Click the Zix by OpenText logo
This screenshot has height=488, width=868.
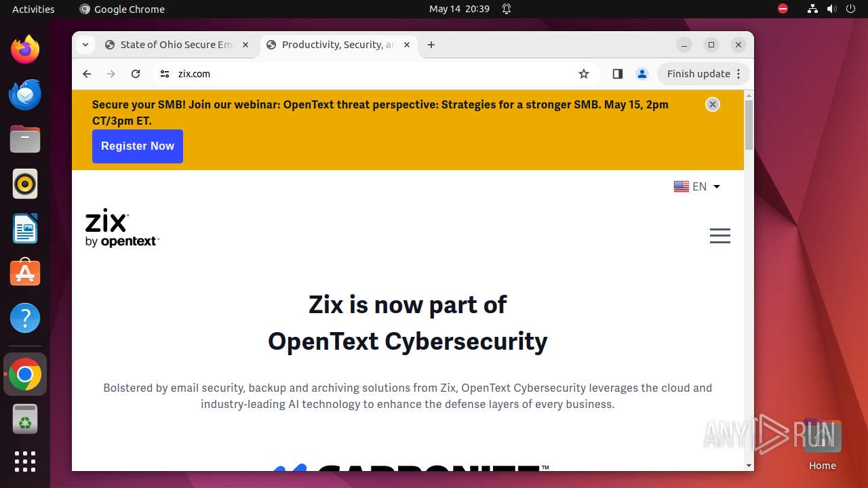(122, 228)
